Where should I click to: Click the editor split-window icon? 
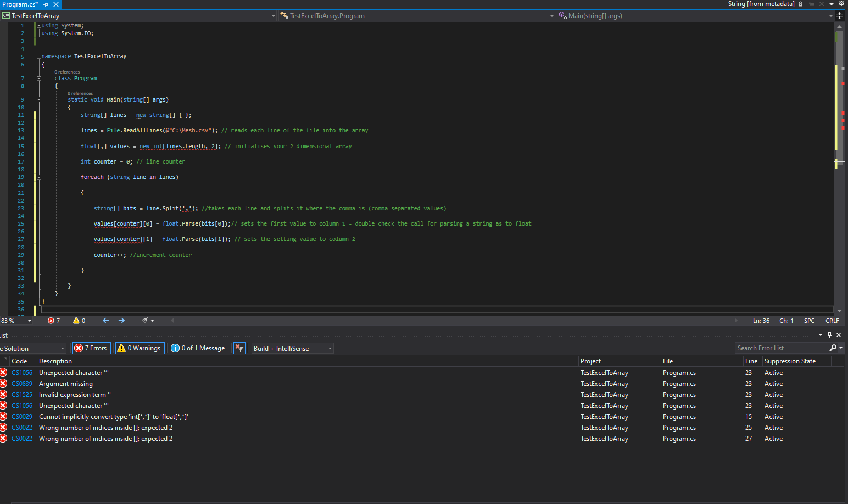(839, 16)
